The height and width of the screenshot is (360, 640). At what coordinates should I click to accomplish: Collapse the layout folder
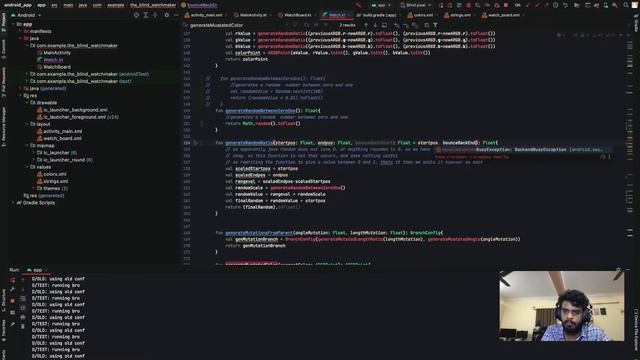[x=27, y=124]
